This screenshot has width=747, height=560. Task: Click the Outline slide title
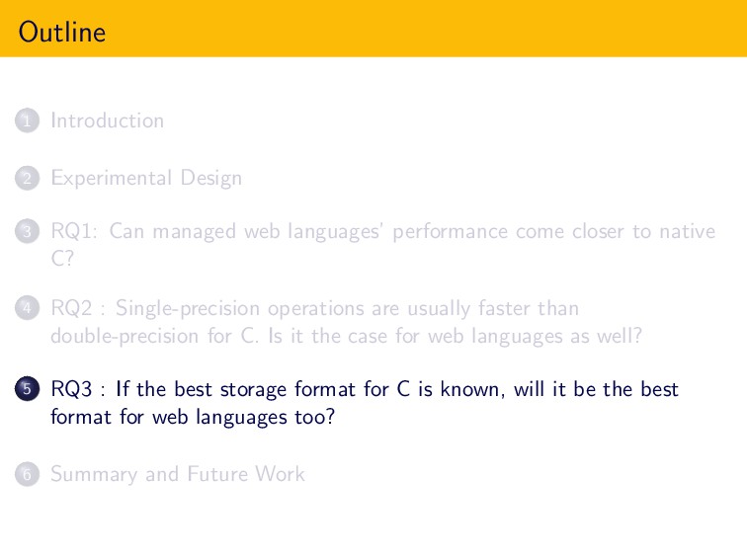tap(62, 32)
